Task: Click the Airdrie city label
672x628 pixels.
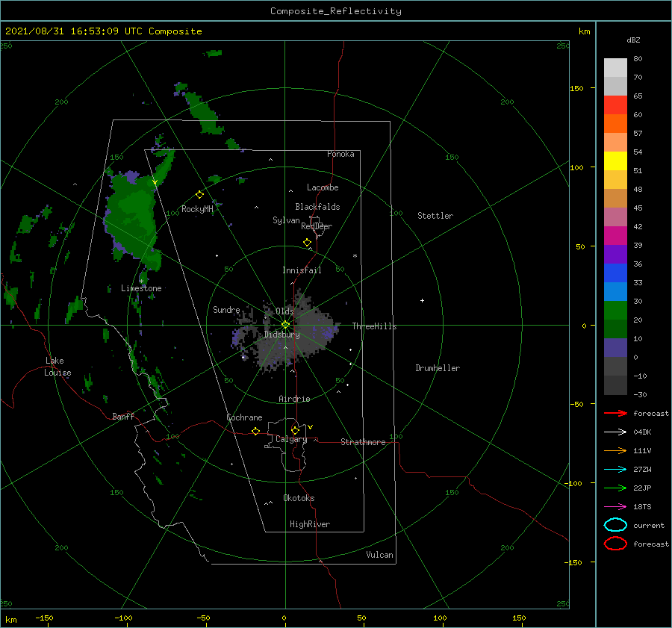Action: coord(294,399)
